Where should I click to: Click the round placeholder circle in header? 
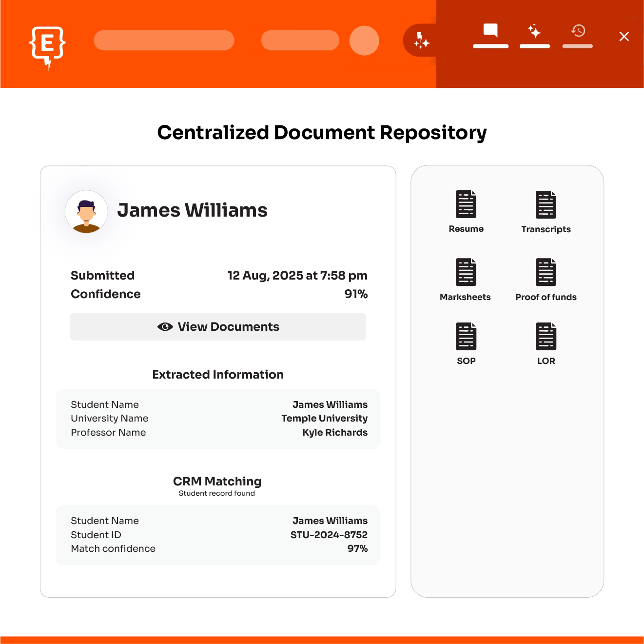(x=364, y=40)
